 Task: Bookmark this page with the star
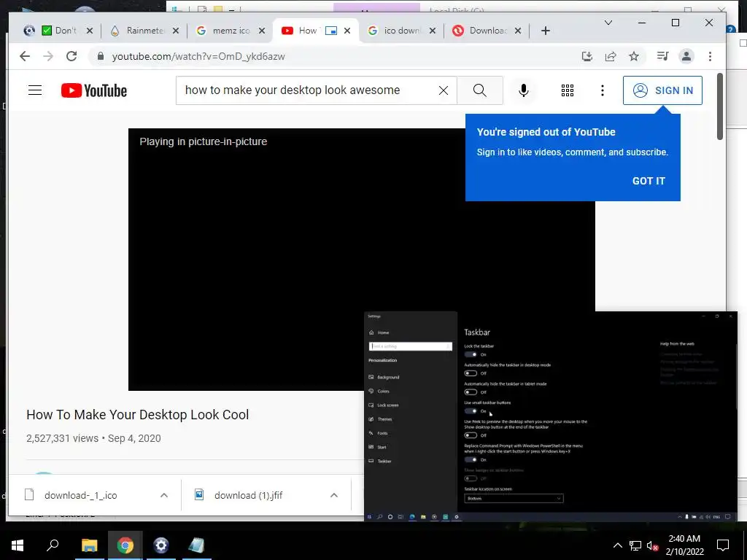tap(634, 56)
